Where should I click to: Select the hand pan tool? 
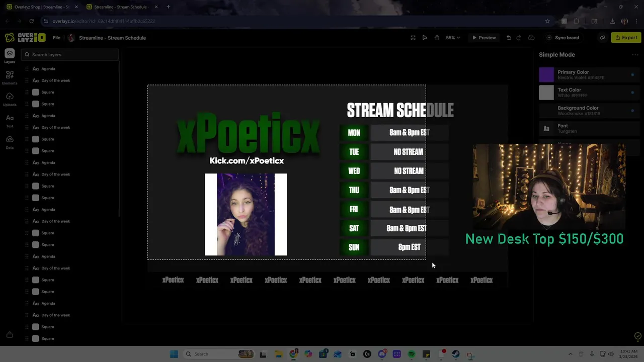pos(437,38)
